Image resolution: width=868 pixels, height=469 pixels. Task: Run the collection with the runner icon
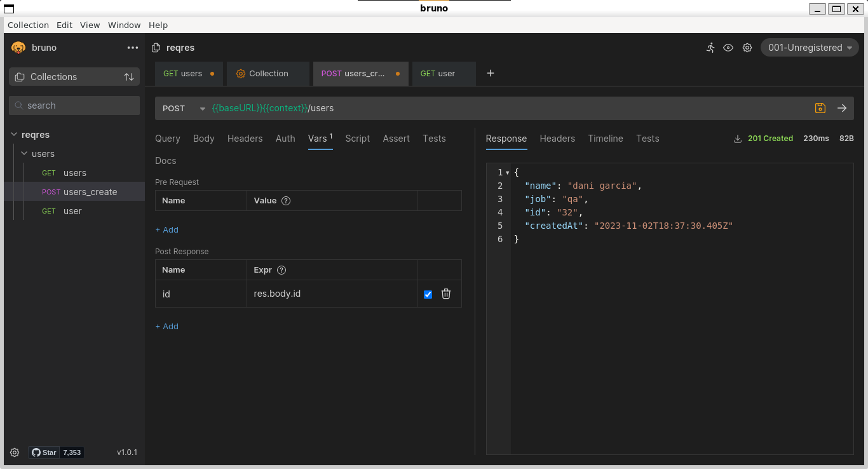point(710,48)
